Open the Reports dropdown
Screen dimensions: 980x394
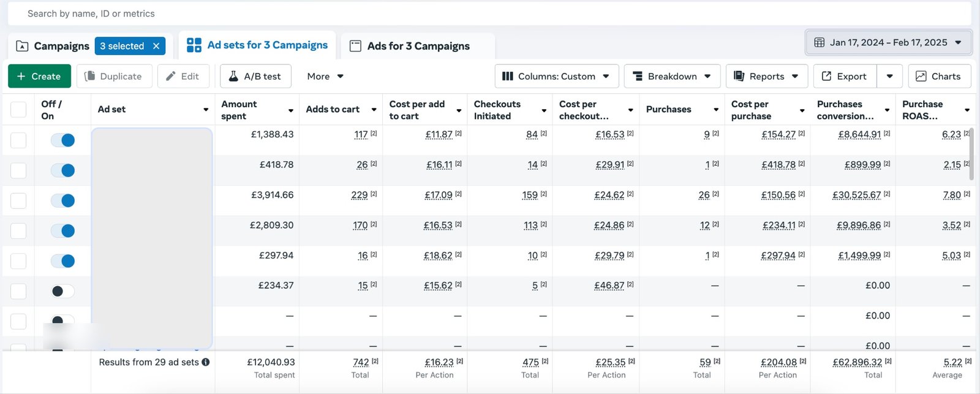pos(767,76)
